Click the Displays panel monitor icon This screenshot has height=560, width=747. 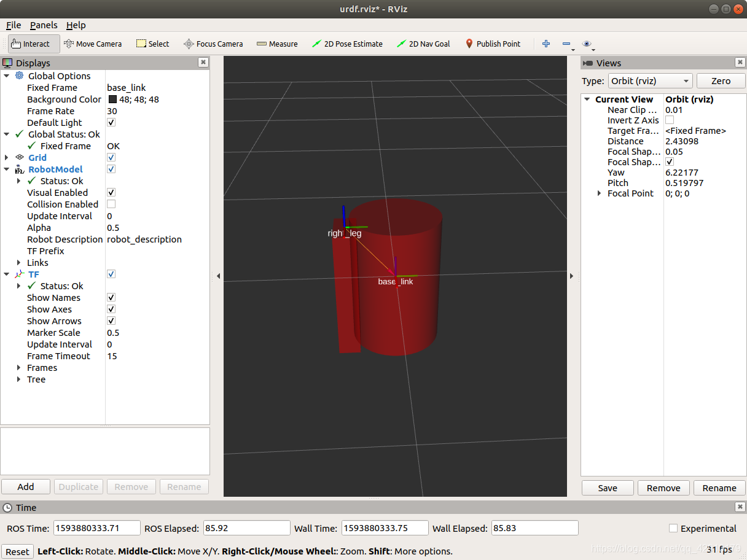7,63
